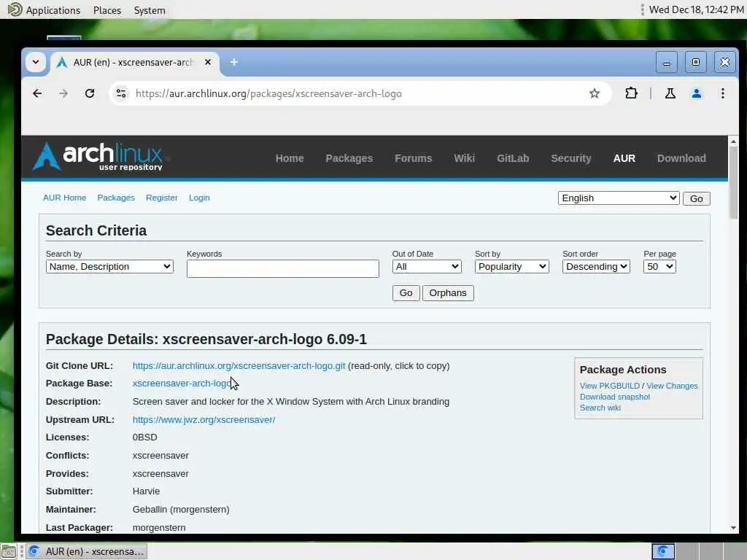This screenshot has width=747, height=560.
Task: Click the page address bar URL
Action: (268, 93)
